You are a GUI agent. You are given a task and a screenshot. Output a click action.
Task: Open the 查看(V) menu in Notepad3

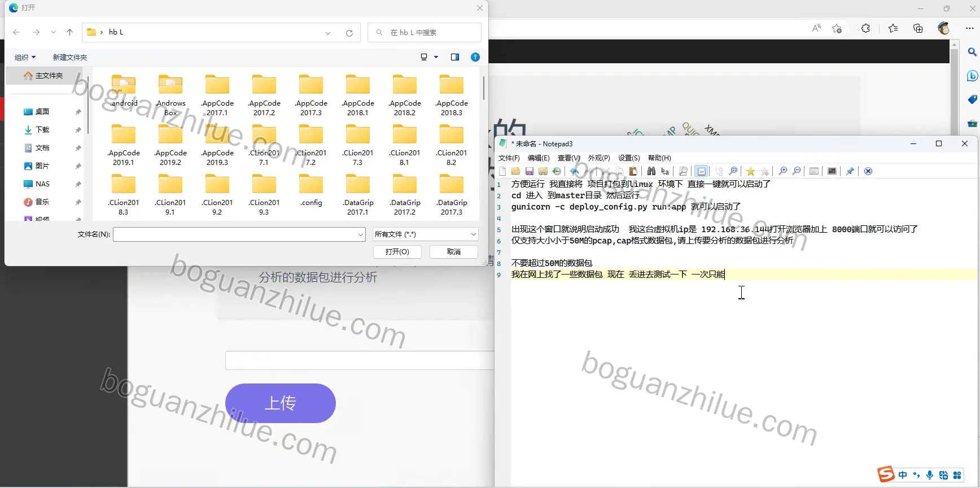[x=568, y=158]
